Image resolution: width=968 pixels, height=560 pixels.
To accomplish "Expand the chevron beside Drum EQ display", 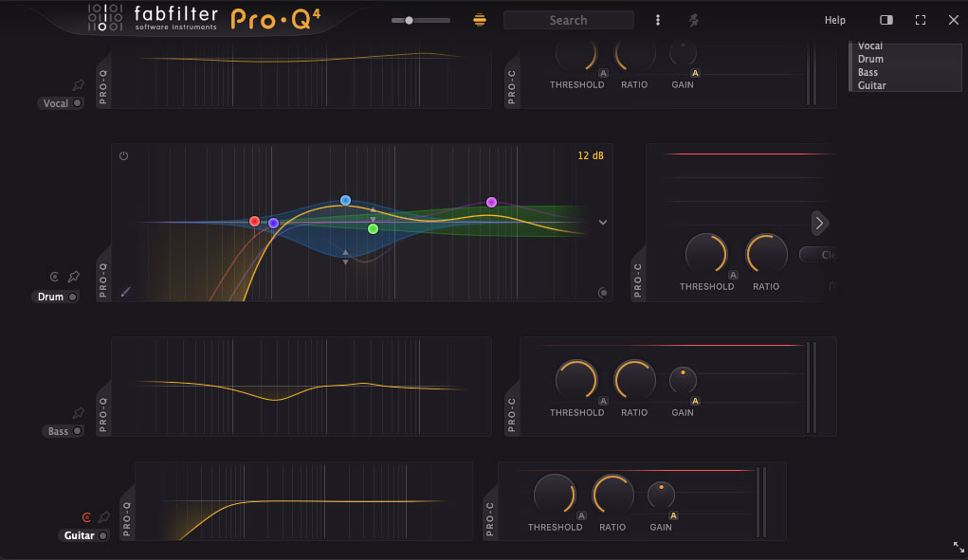I will tap(603, 222).
